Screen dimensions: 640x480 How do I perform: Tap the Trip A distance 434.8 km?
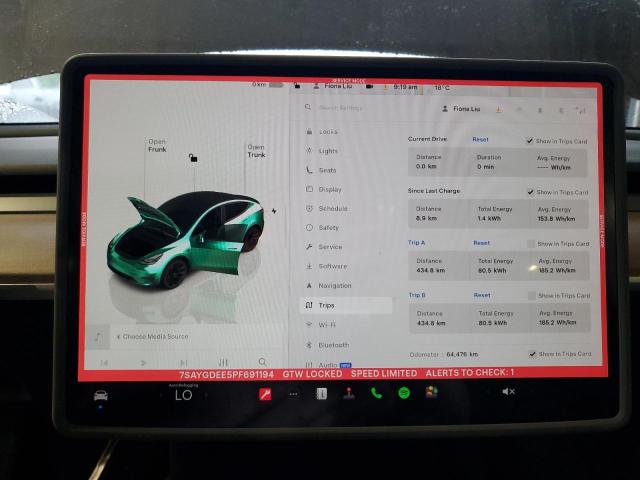pos(431,270)
